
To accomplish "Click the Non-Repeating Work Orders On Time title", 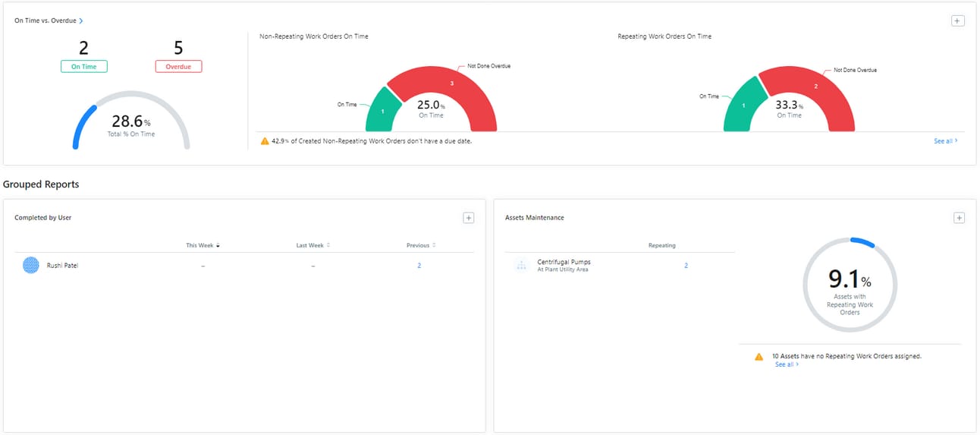I will (x=314, y=36).
